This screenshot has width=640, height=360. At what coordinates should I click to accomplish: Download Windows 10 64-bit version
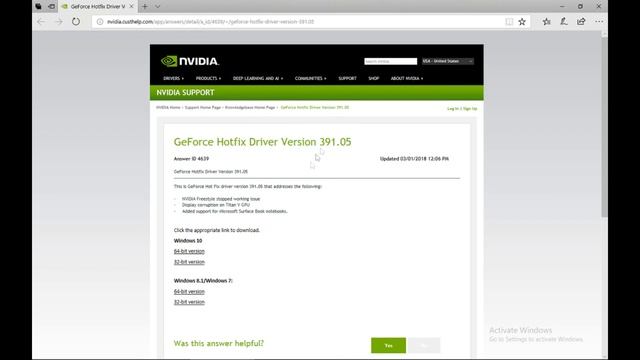(x=189, y=251)
